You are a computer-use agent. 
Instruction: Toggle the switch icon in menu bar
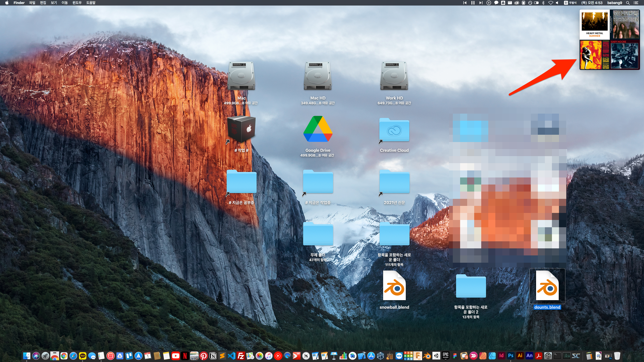(x=536, y=3)
